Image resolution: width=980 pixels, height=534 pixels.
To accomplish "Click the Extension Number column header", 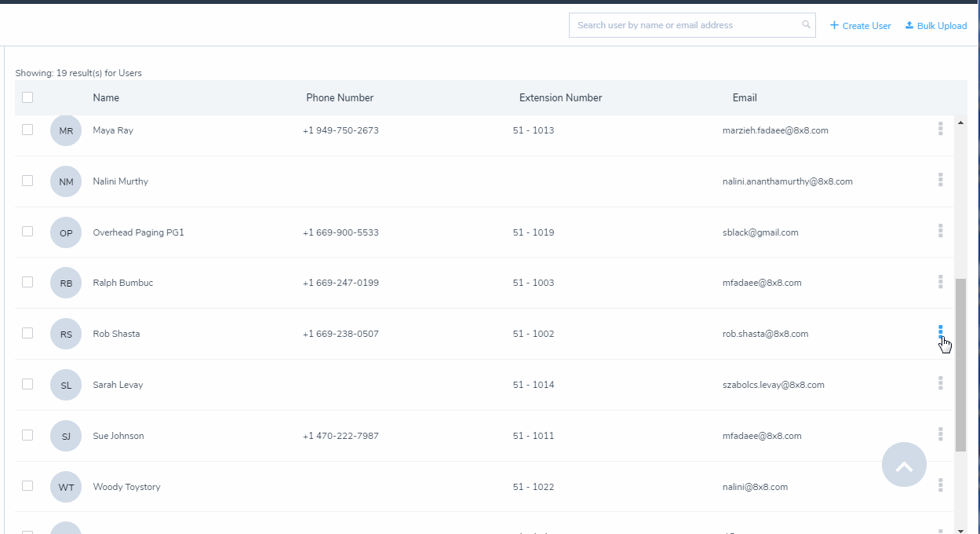I will tap(560, 98).
